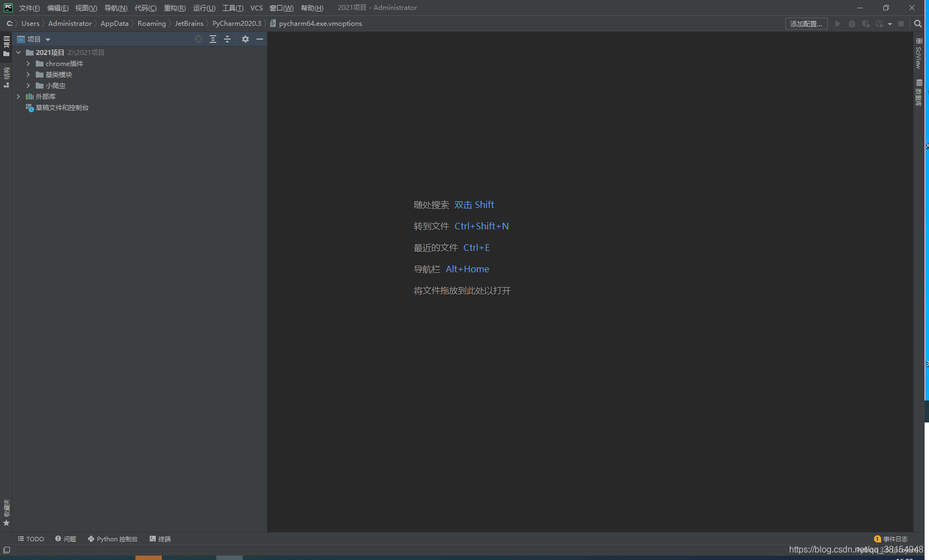Image resolution: width=929 pixels, height=560 pixels.
Task: Open the 视图(V) menu
Action: (86, 8)
